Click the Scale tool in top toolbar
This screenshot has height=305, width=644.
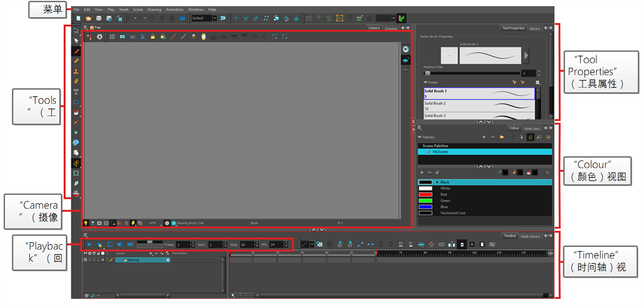(x=256, y=18)
